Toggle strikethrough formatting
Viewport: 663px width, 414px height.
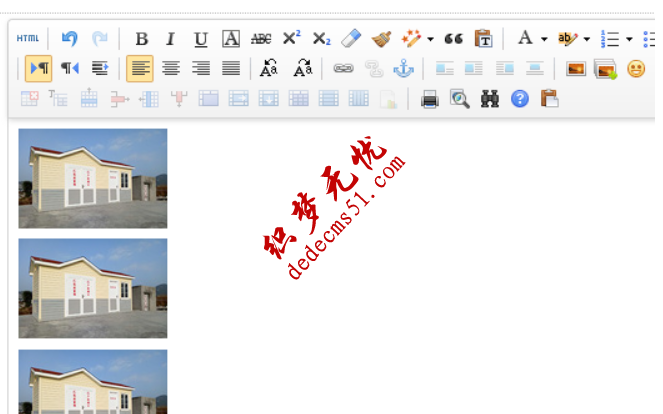(261, 39)
